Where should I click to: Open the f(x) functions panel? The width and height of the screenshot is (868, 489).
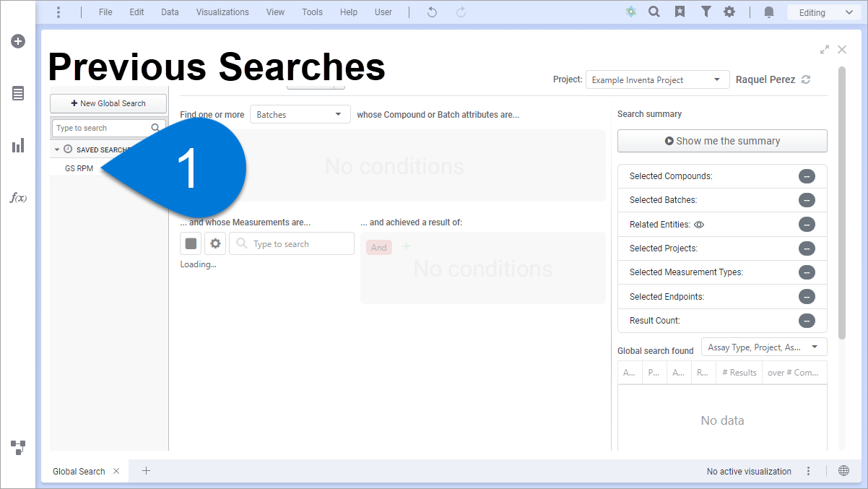(x=18, y=198)
